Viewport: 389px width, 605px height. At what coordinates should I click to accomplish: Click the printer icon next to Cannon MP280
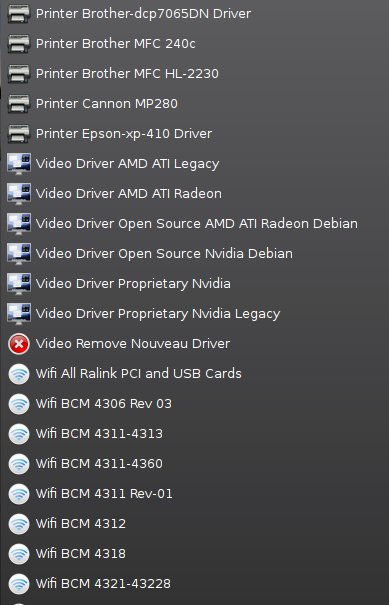[19, 103]
